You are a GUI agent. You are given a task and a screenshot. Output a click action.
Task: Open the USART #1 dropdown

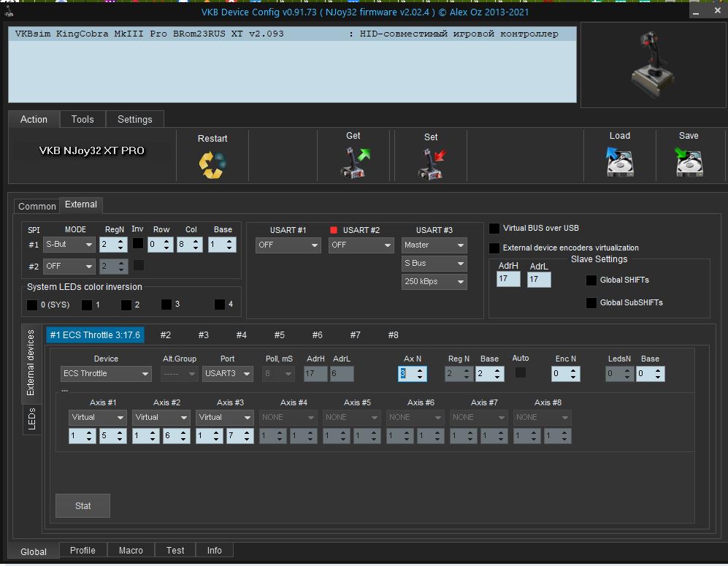click(x=288, y=245)
